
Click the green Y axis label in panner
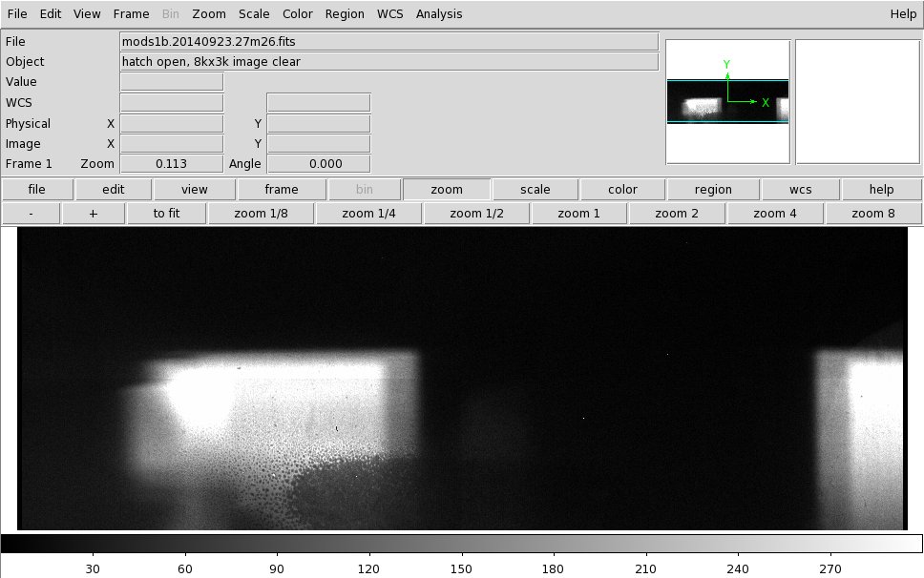click(726, 65)
